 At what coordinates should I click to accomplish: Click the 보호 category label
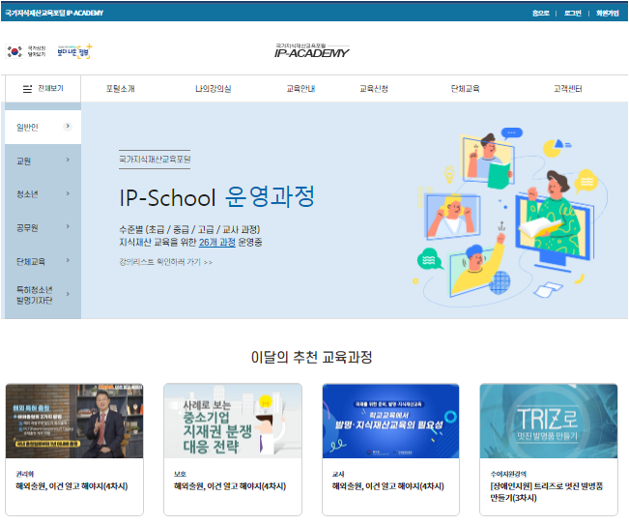tap(180, 474)
